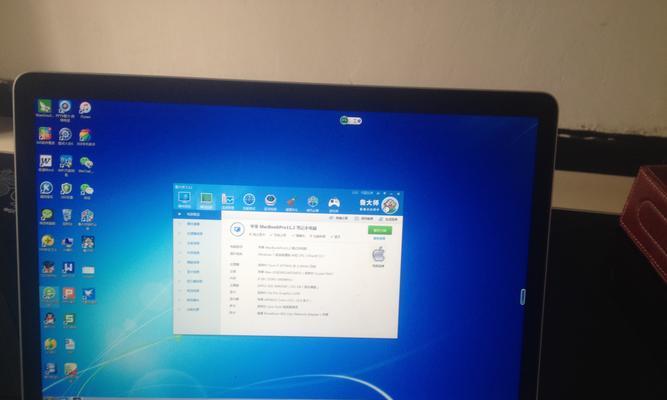This screenshot has height=400, width=667.
Task: Click the round computer badge beside the MacBookPro title
Action: [237, 230]
